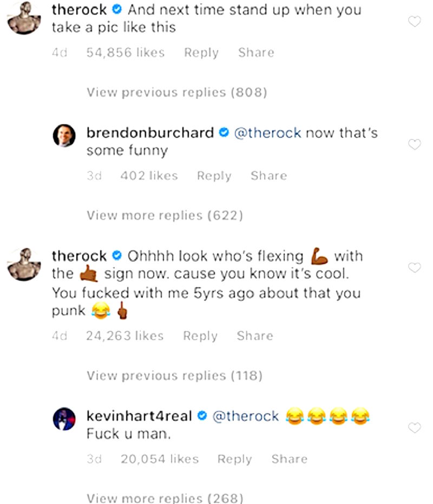Viewport: 433px width, 504px height.
Task: Tap heart on kevinhart4real's reply
Action: (414, 428)
